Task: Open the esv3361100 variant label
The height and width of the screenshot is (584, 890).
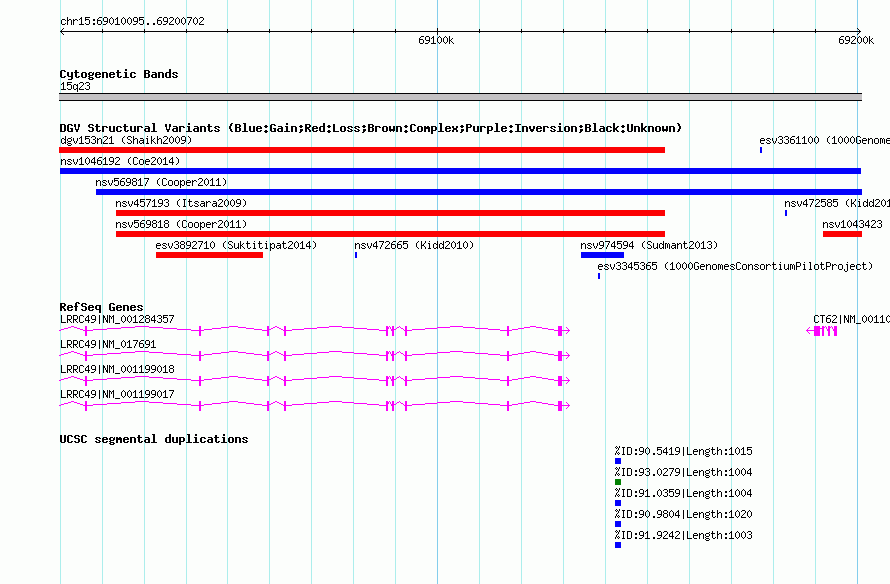Action: (824, 140)
